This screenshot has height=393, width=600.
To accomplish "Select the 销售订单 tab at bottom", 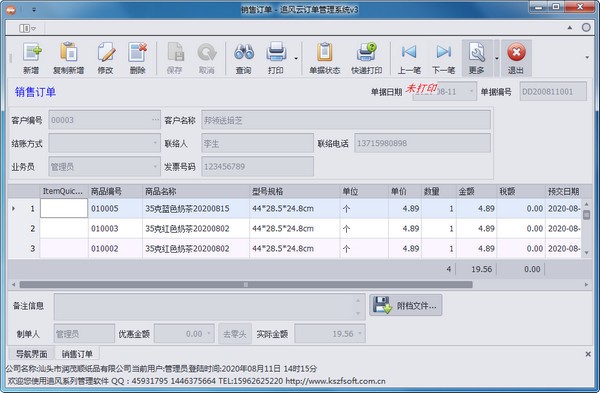I will (x=77, y=354).
